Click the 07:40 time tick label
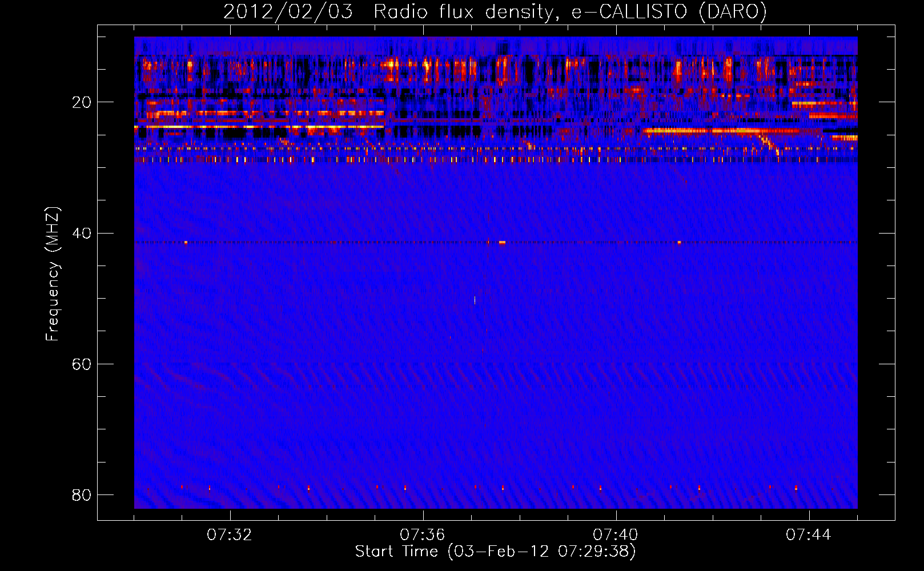This screenshot has width=924, height=571. pos(616,535)
